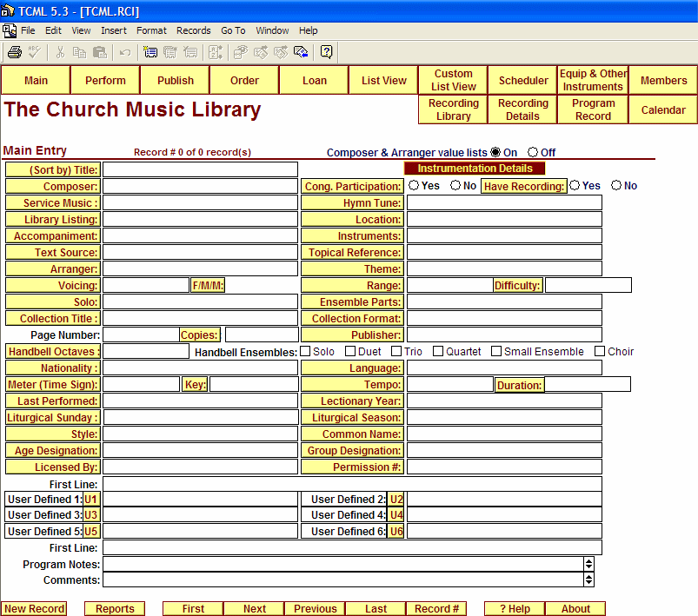The height and width of the screenshot is (616, 698).
Task: Select No for Cong. Participation
Action: (x=455, y=185)
